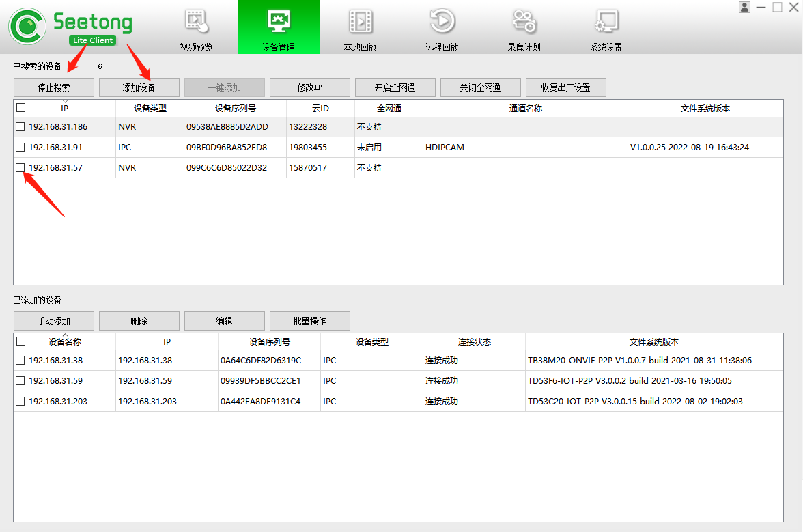
Task: Click the 添加设备 button
Action: 139,87
